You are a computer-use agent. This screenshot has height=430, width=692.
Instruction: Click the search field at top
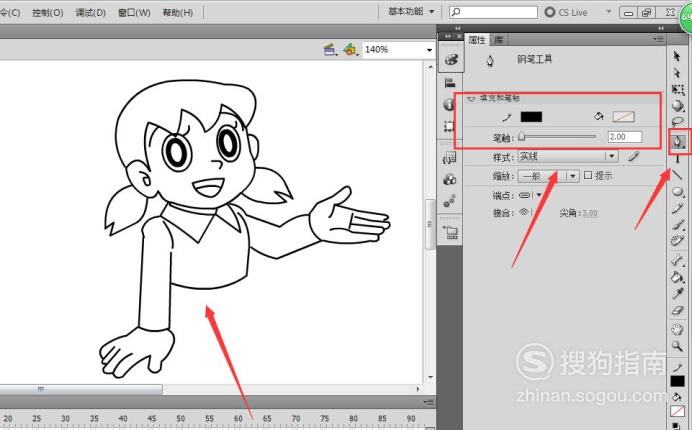(x=493, y=12)
